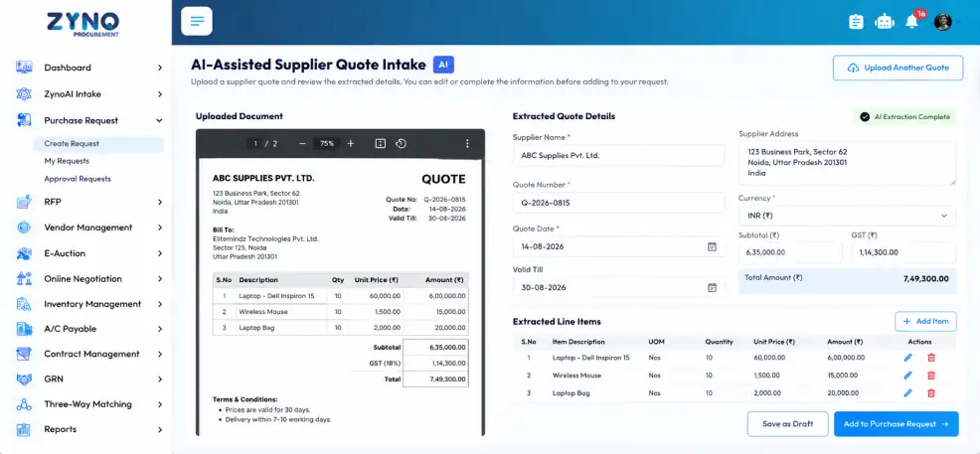Click the Purchase Request sidebar icon
Image resolution: width=980 pixels, height=454 pixels.
point(24,120)
